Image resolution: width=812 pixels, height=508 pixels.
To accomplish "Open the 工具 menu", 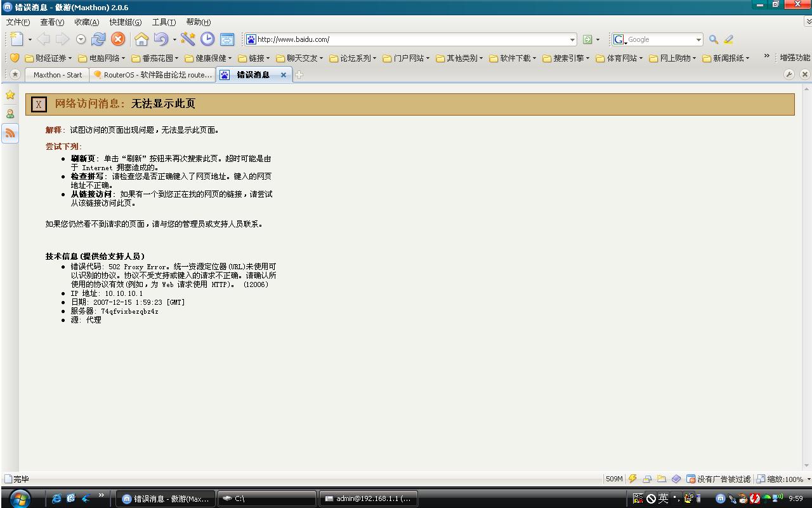I will (x=164, y=22).
